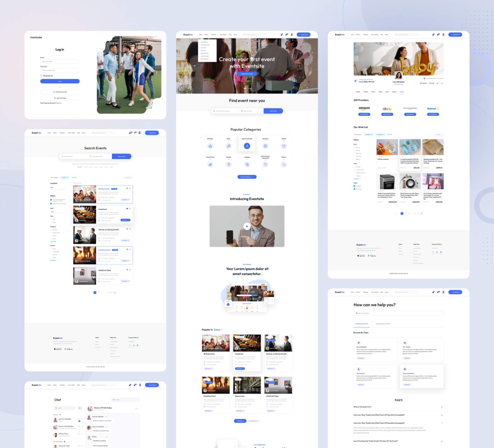Open the Date filter dropdown
Image resolution: width=494 pixels, height=448 pixels.
click(x=58, y=212)
